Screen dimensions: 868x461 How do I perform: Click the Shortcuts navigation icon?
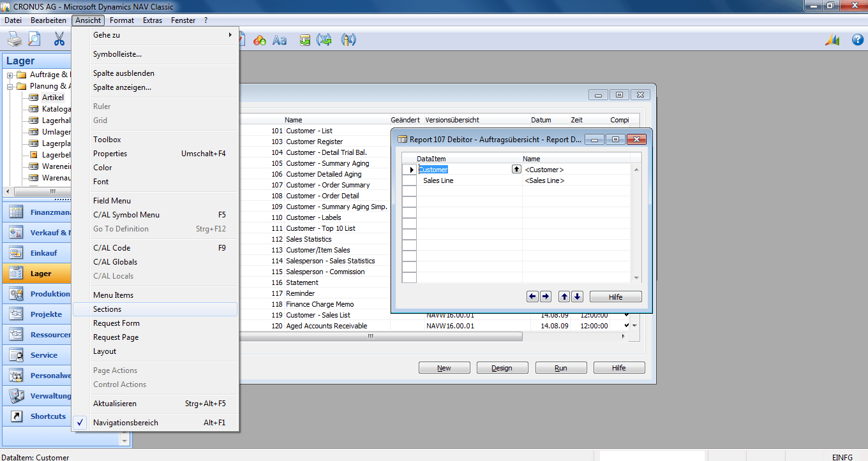[x=17, y=416]
